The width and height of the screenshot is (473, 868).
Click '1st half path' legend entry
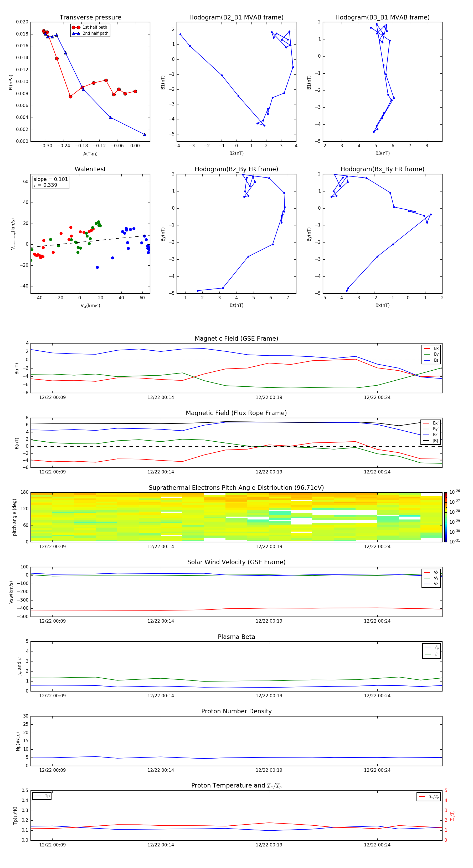[90, 27]
